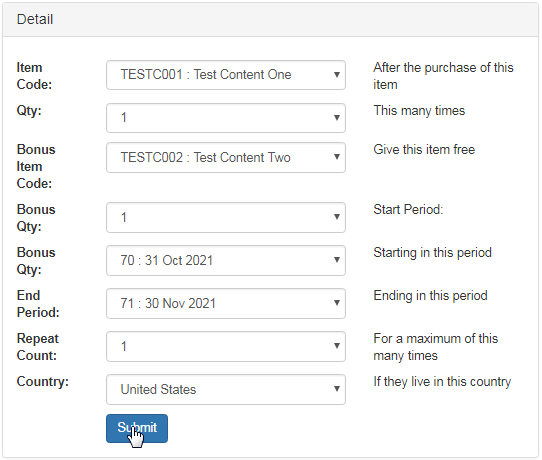The image size is (542, 460).
Task: Click the Item Code label
Action: click(x=34, y=76)
